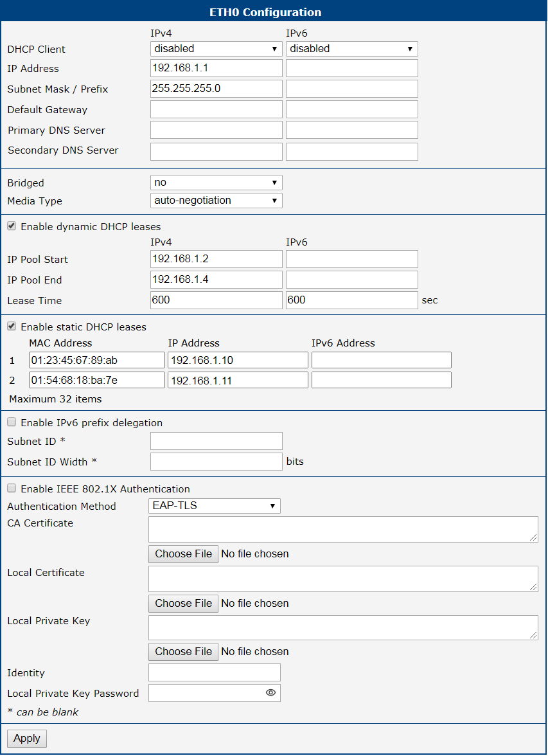Click the IPv6 IP Pool End field
The height and width of the screenshot is (756, 548).
point(352,280)
